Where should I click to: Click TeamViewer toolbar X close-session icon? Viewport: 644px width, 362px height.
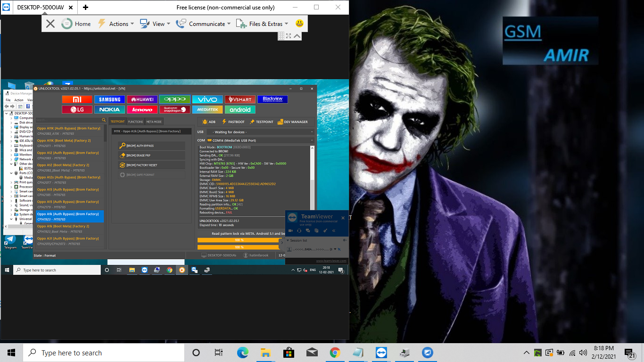coord(50,24)
